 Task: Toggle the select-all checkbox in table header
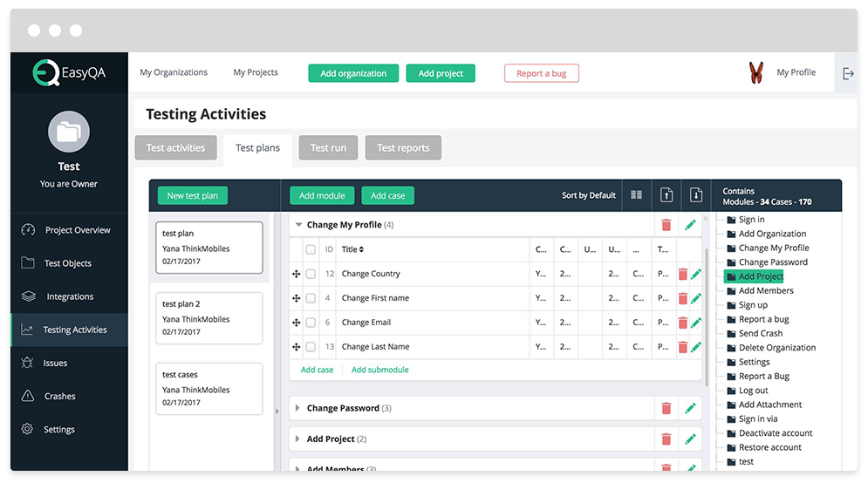tap(311, 249)
